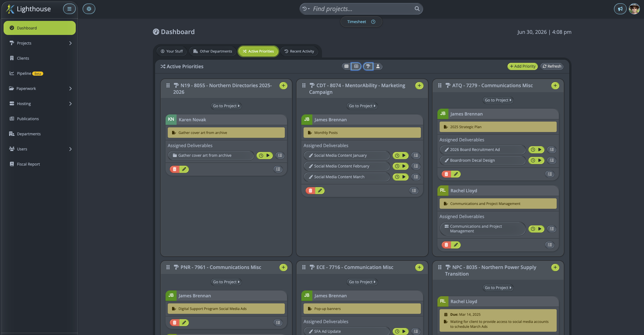Image resolution: width=644 pixels, height=335 pixels.
Task: Open the Boardroom Decal Design deliverable
Action: (483, 160)
